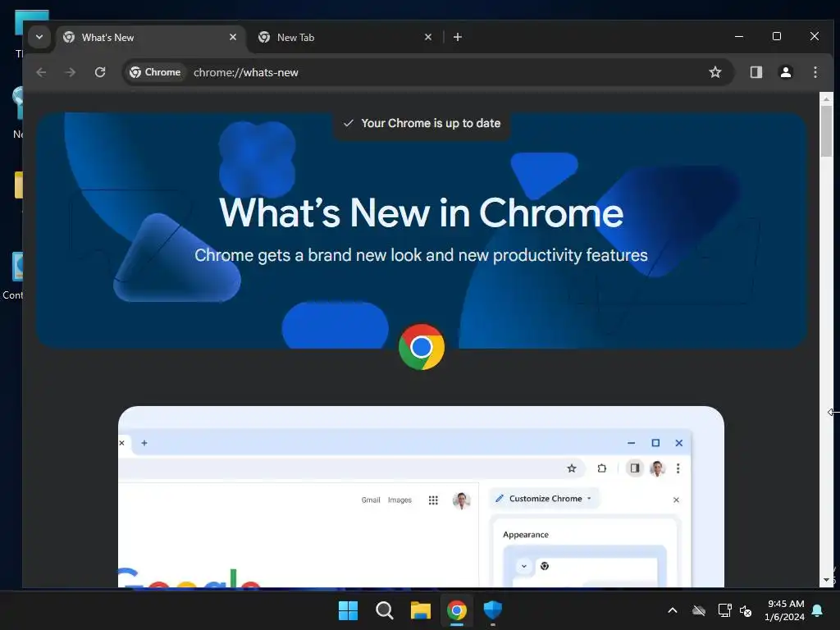
Task: Click 'Your Chrome is up to date' message
Action: pyautogui.click(x=422, y=123)
